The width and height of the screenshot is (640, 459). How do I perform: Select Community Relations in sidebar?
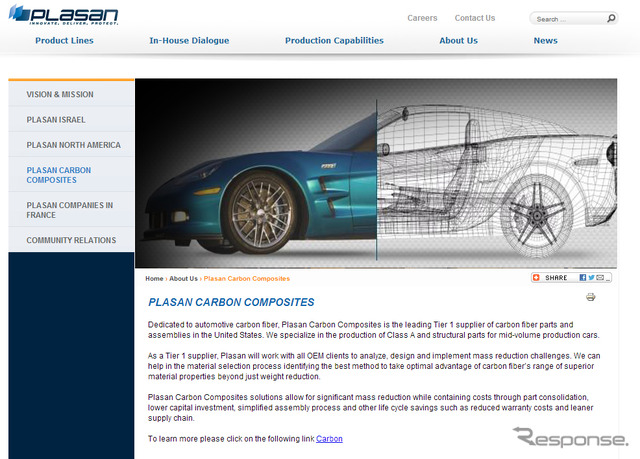pyautogui.click(x=71, y=240)
